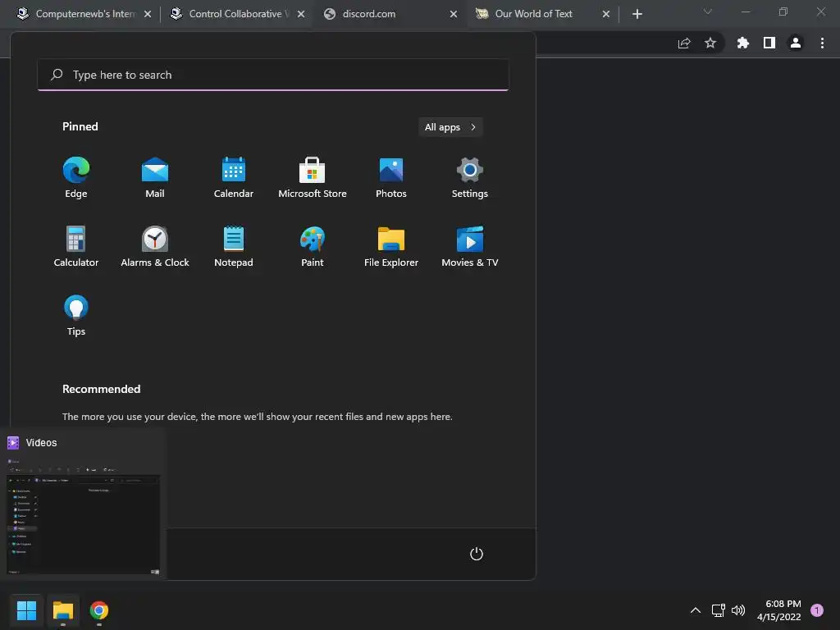Launch the Paint app
This screenshot has width=840, height=630.
313,246
